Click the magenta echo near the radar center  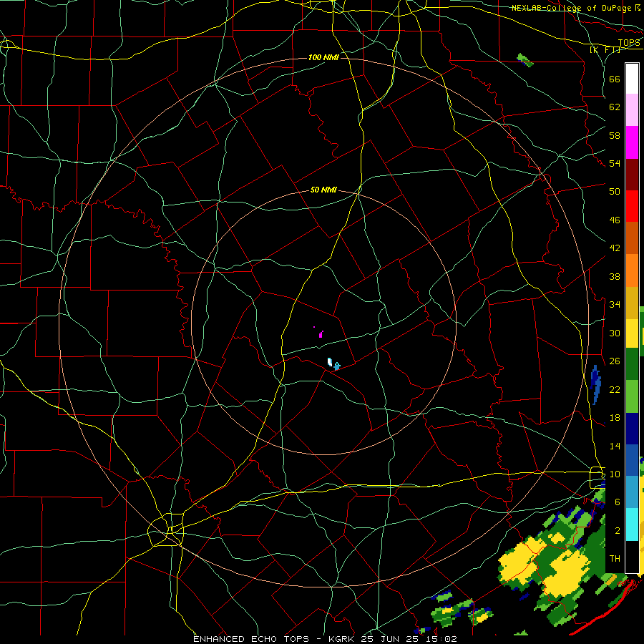321,334
